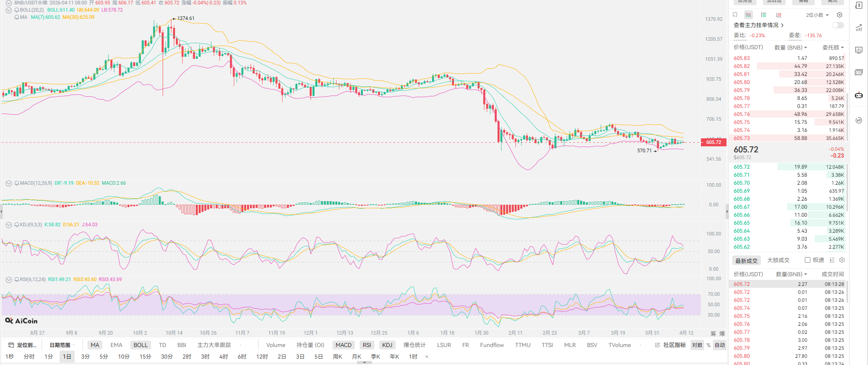The image size is (868, 365).
Task: Toggle 对数 logarithmic scale
Action: point(697,345)
